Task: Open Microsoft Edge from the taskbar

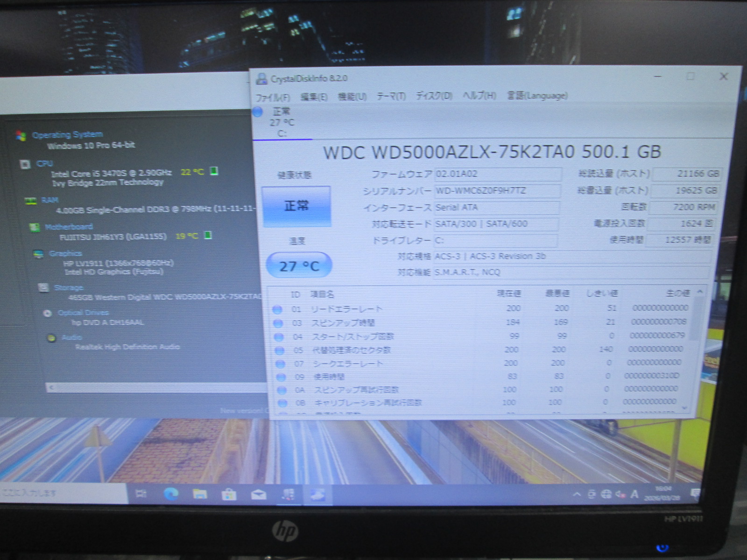Action: [171, 494]
